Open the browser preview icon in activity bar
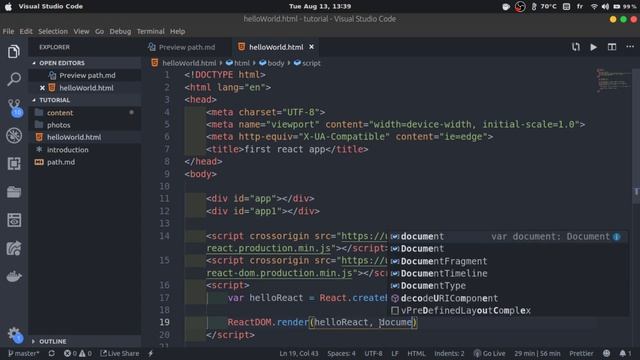 tap(14, 220)
